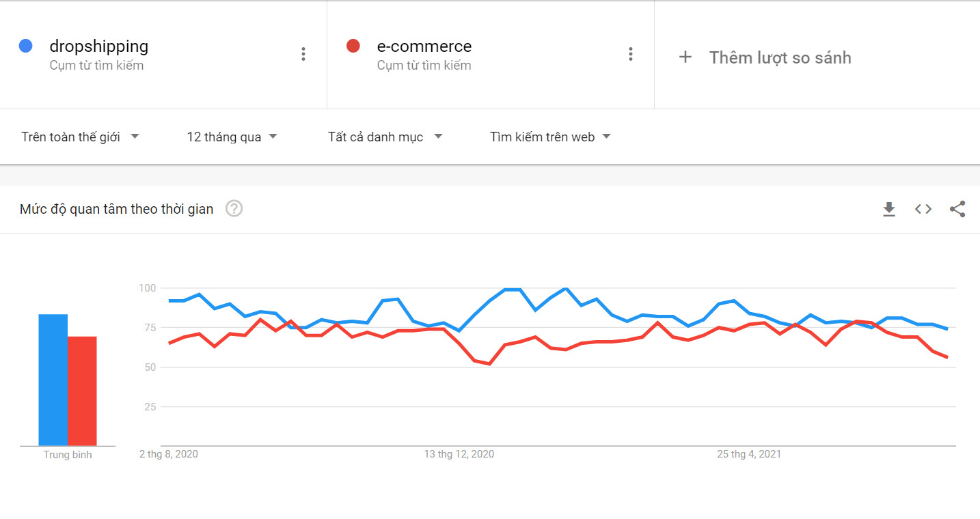The image size is (980, 519).
Task: Open the e-commerce term options menu
Action: pos(630,55)
